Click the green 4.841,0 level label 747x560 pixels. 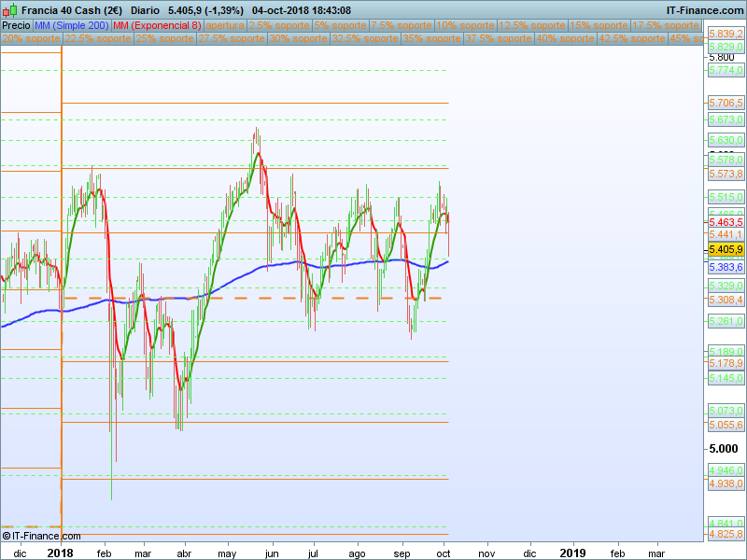(x=726, y=523)
